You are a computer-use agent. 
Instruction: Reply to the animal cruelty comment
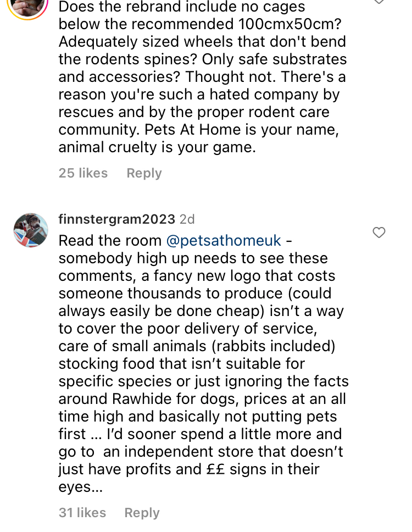coord(144,173)
